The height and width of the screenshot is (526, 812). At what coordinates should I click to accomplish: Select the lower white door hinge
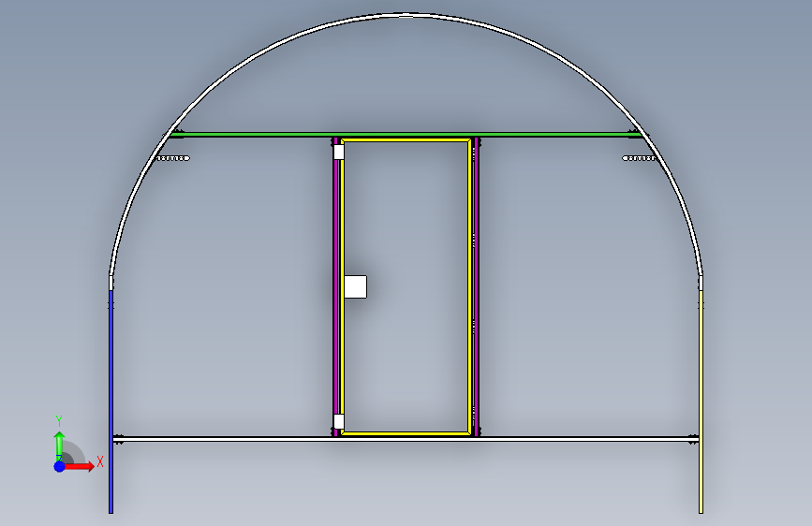[339, 421]
